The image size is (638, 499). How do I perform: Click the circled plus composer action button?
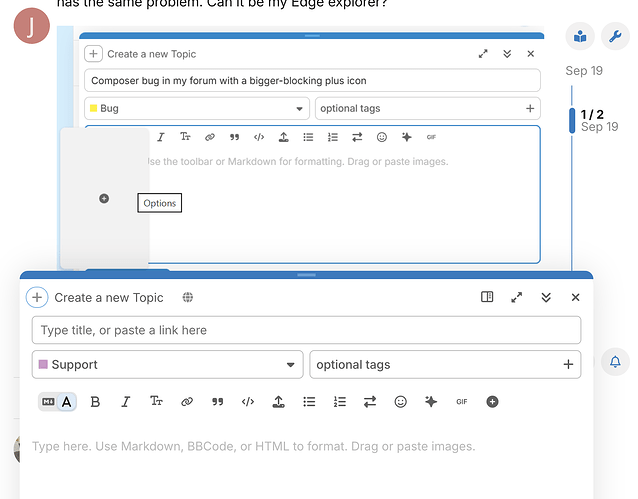37,297
